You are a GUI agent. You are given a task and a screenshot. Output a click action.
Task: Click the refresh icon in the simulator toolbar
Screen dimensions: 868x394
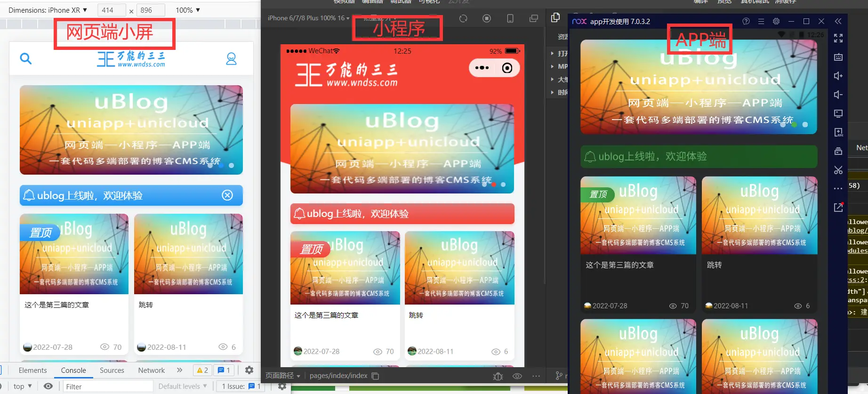(x=463, y=18)
